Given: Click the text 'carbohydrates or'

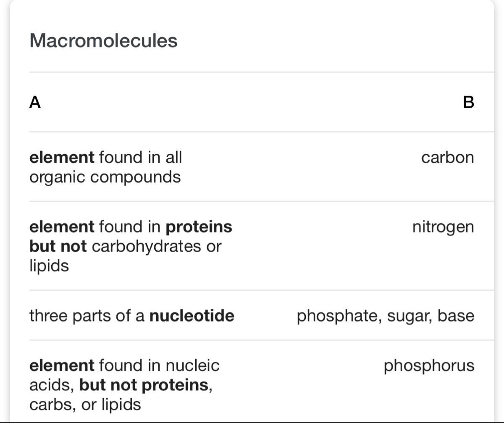Looking at the screenshot, I should point(156,246).
